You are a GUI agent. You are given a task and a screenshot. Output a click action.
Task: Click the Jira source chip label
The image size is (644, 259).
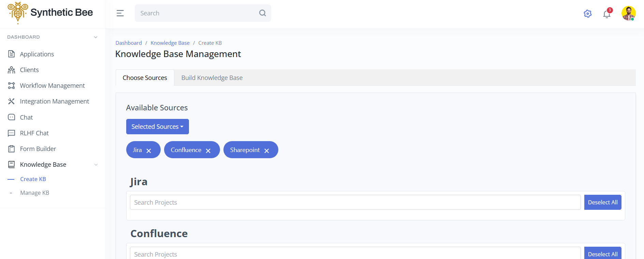[x=137, y=150]
